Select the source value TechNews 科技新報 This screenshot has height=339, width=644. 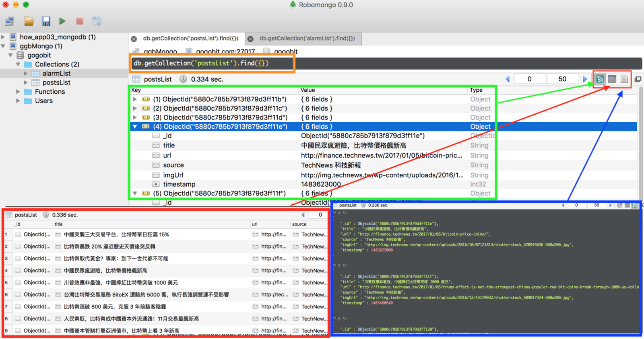tap(331, 165)
